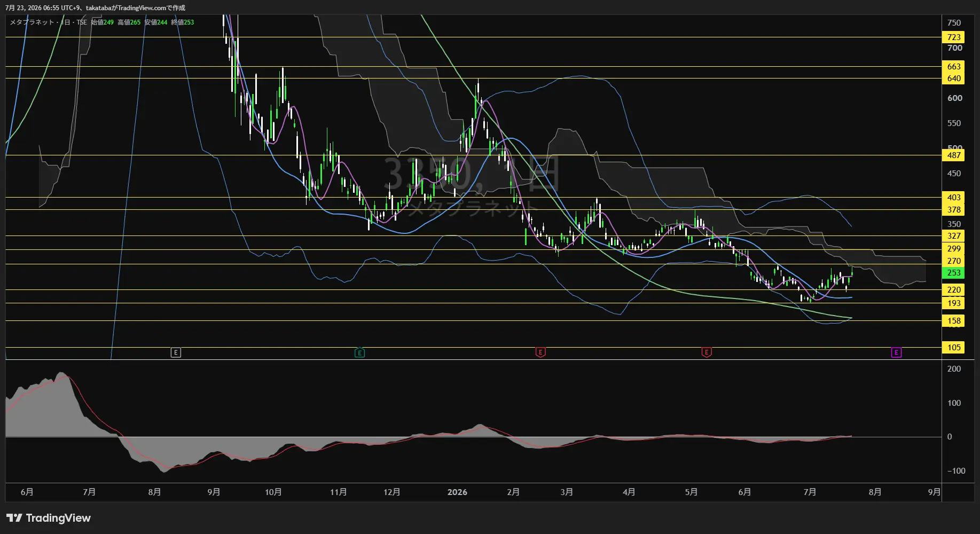Click the gray E earnings marker near August
Screen dimensions: 980x534
(176, 352)
